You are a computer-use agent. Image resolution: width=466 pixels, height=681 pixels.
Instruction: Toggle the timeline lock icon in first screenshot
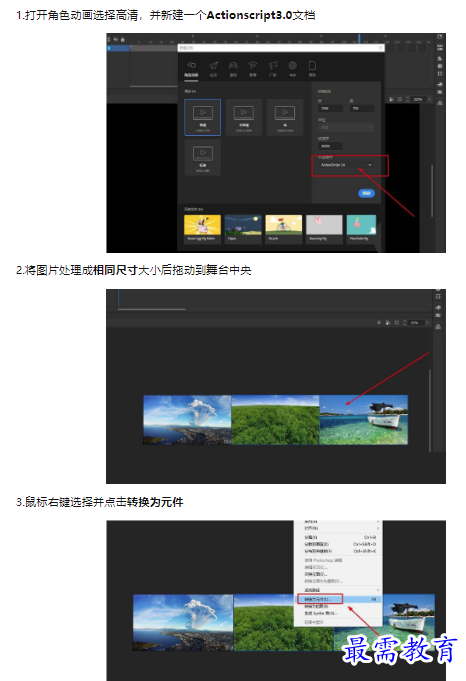[x=123, y=40]
